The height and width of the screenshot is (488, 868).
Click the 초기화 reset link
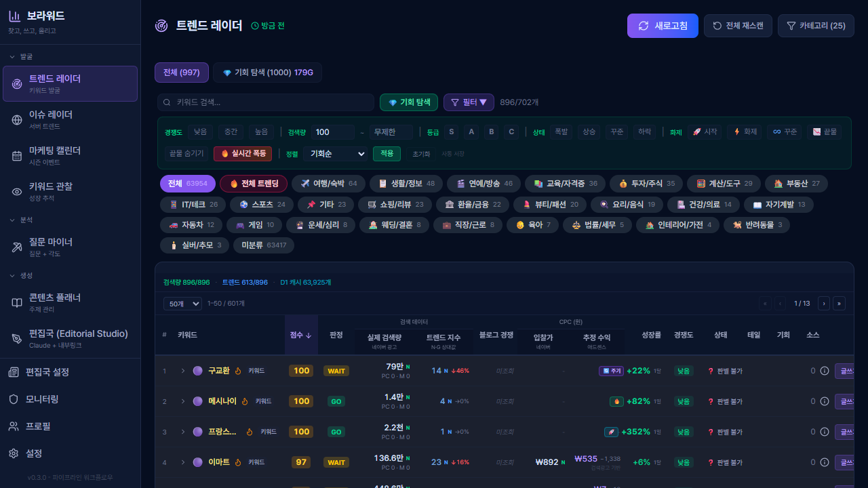pyautogui.click(x=421, y=154)
